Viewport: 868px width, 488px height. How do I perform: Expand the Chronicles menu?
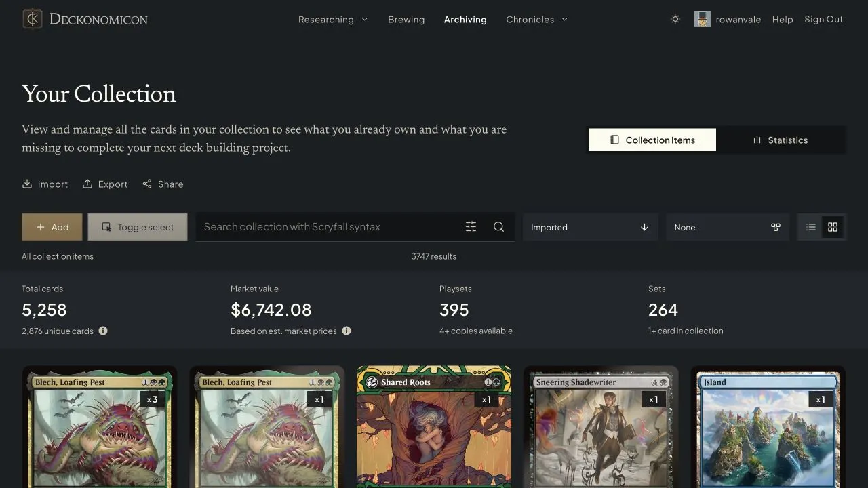pyautogui.click(x=537, y=20)
